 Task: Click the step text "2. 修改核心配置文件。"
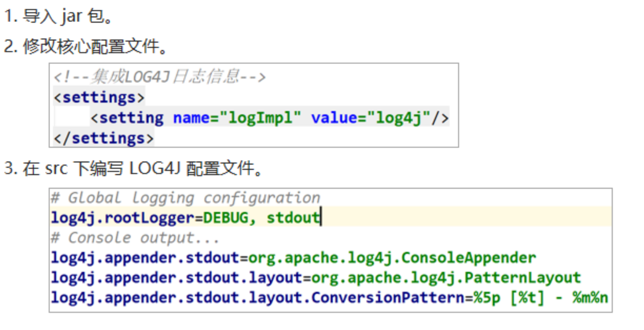click(x=86, y=46)
